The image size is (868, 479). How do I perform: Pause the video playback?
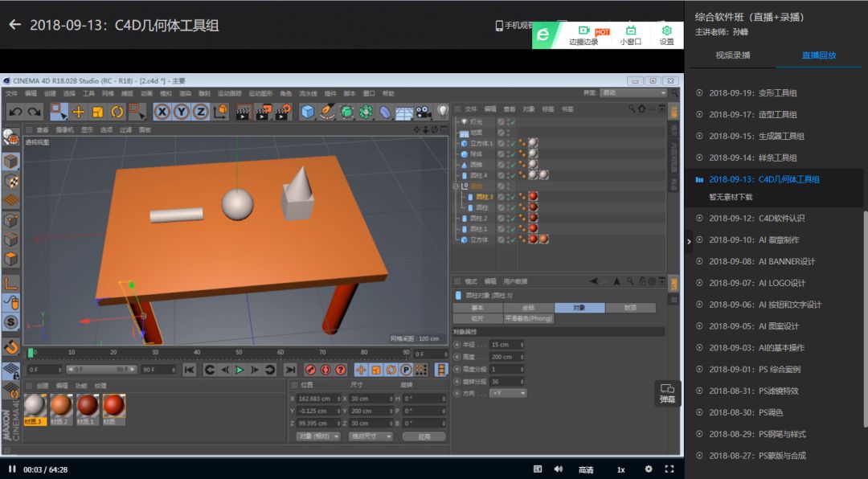(12, 469)
